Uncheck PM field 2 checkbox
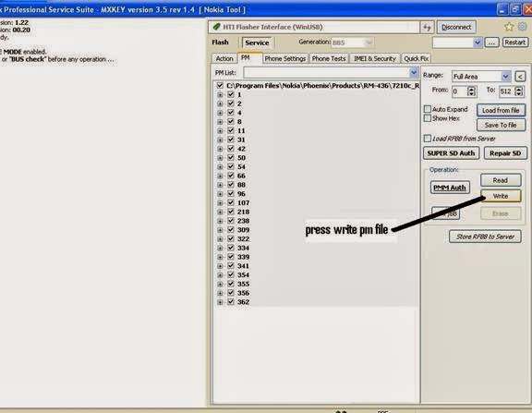 231,103
